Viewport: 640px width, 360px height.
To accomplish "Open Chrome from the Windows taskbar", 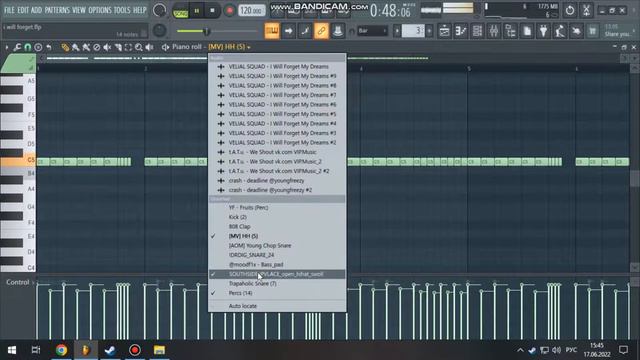I will coord(61,350).
